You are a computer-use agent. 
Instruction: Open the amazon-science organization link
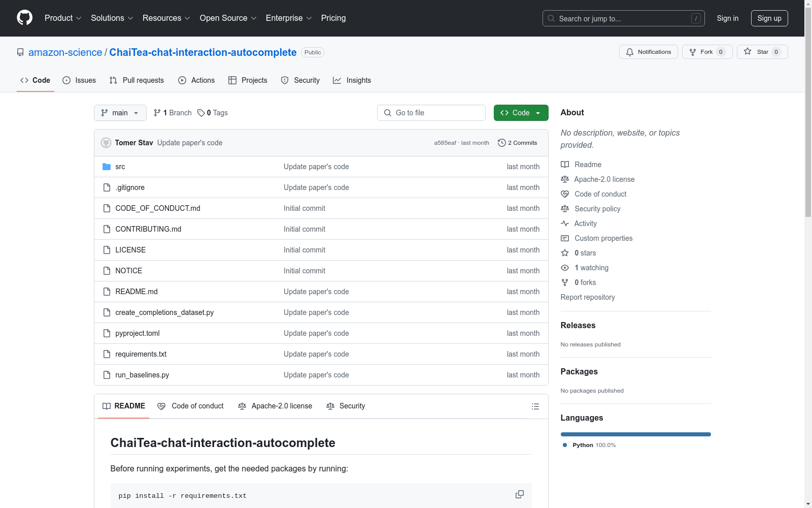coord(65,52)
